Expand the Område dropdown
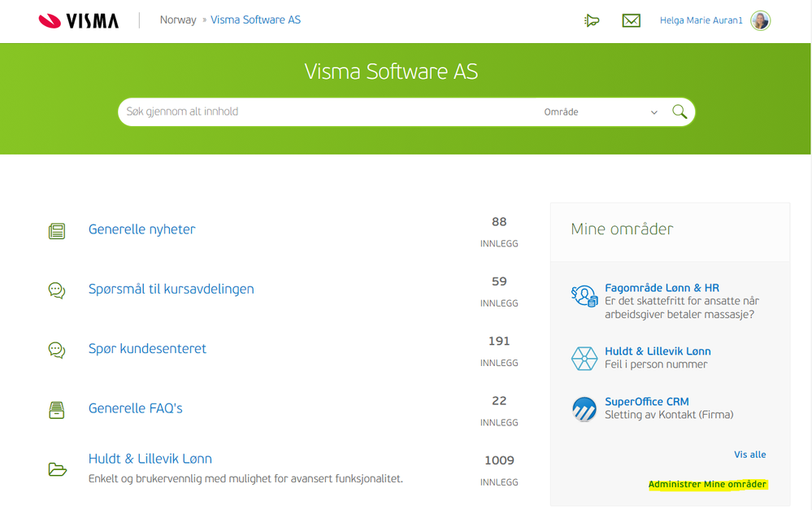Screen dimensions: 812x510 point(601,112)
